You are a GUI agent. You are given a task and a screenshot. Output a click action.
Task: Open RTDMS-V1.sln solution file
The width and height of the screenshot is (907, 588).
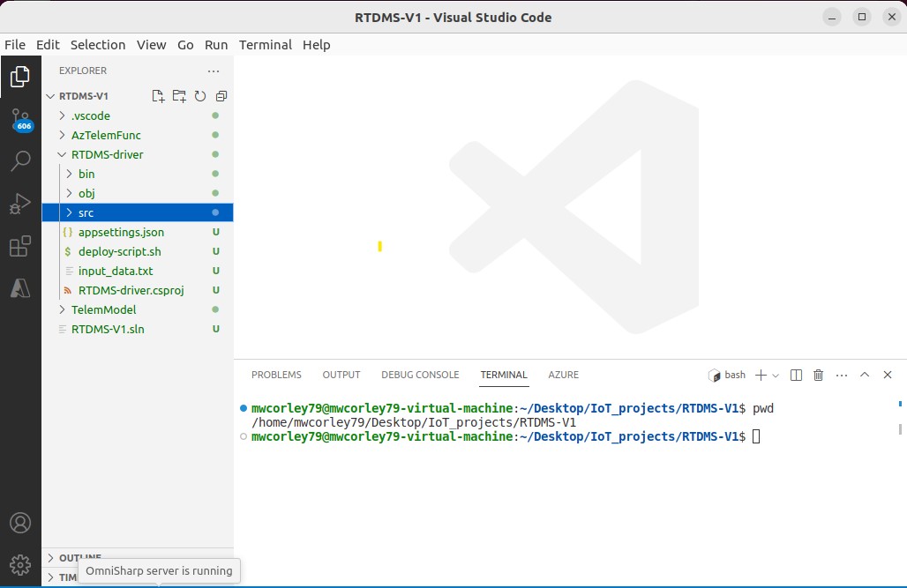[138, 329]
